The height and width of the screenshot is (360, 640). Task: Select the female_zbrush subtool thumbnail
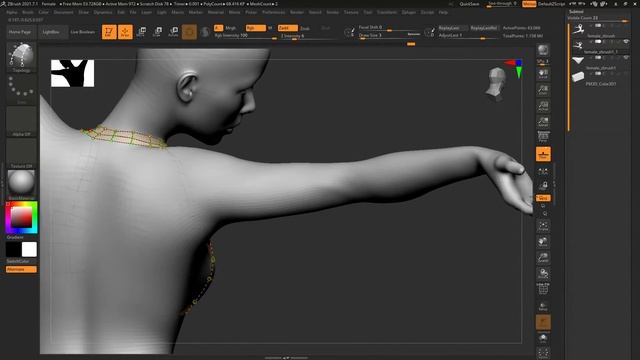pos(578,29)
